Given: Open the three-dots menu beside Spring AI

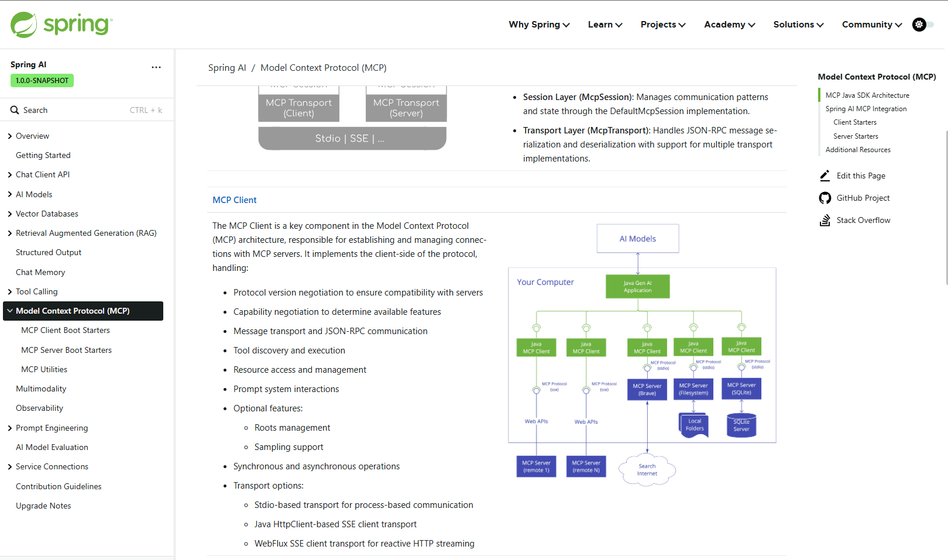Looking at the screenshot, I should point(156,67).
